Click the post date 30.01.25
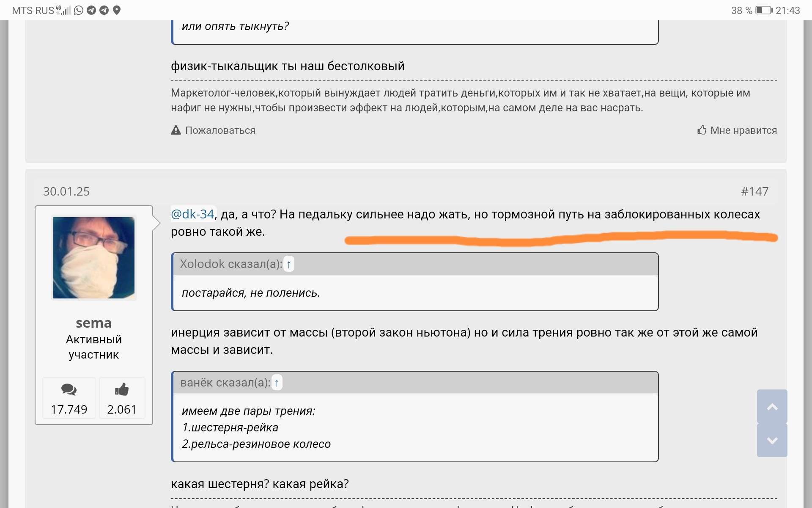This screenshot has height=508, width=812. [x=66, y=191]
